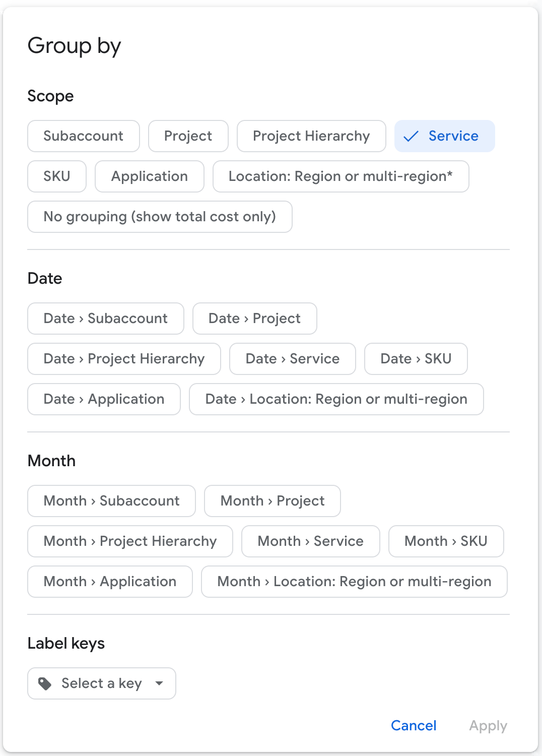
Task: Click the label tag icon
Action: [45, 683]
